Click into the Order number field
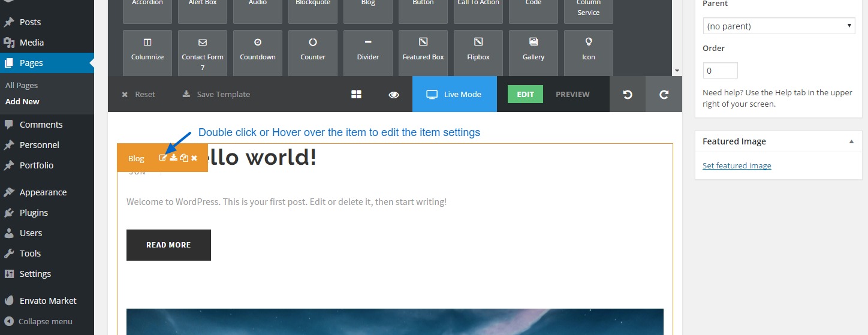 coord(720,71)
